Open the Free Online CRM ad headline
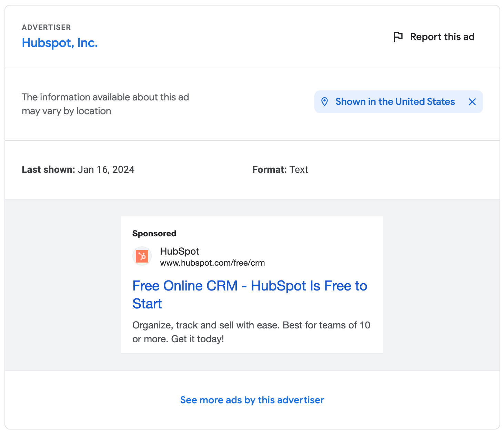This screenshot has height=434, width=504. (250, 295)
